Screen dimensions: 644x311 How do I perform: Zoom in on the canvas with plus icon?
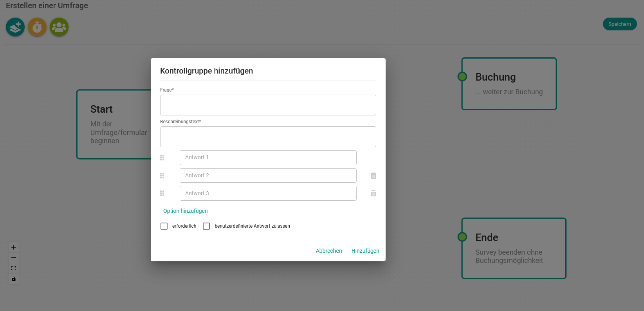(14, 247)
